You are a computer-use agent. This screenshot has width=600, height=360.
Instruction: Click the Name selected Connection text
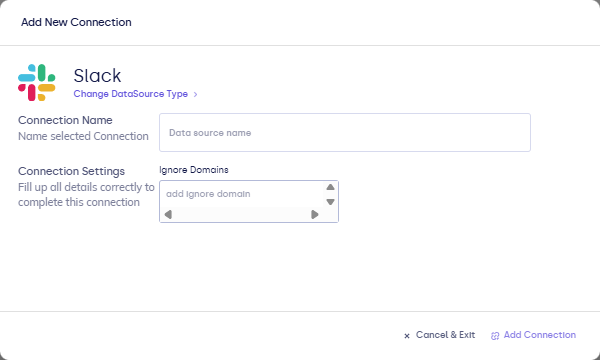(x=83, y=136)
